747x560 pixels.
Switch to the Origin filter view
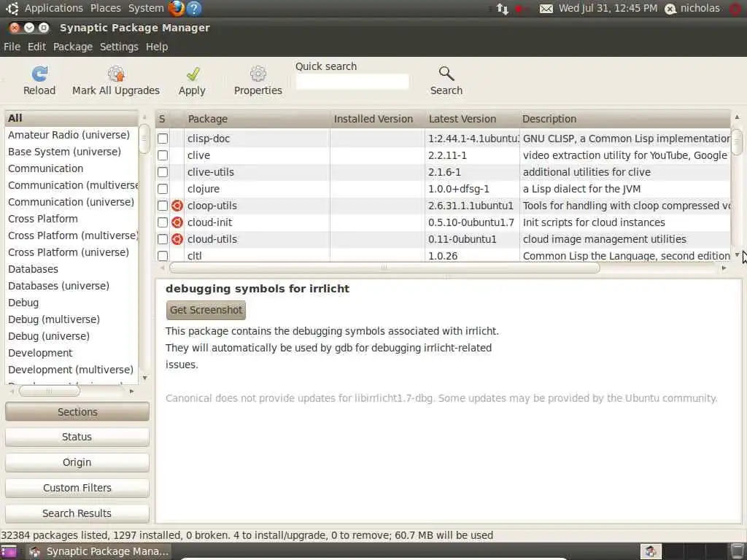[77, 462]
